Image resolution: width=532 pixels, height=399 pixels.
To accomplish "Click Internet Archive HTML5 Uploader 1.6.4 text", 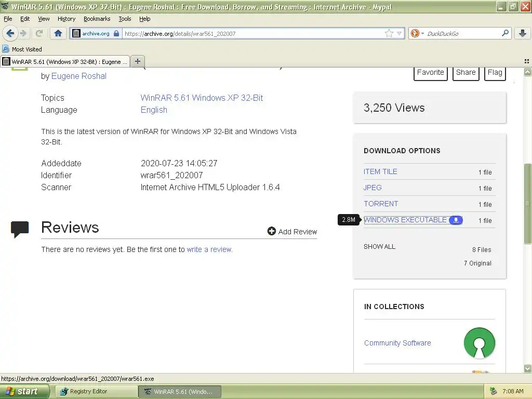I will 210,187.
